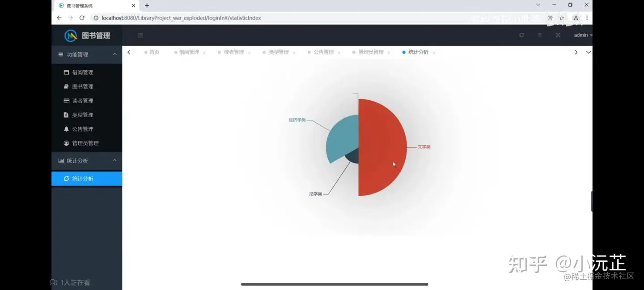Open 管理员管理 in the sidebar

pos(87,143)
